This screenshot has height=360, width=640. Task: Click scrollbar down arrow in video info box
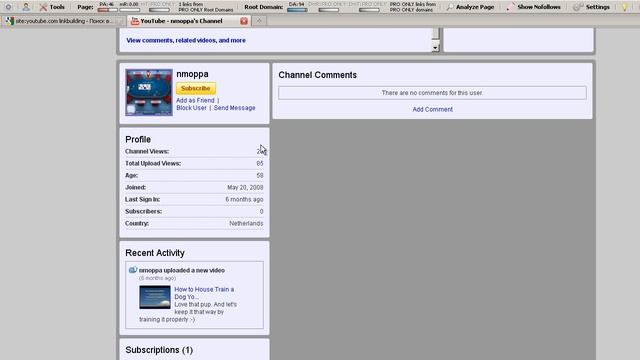coord(436,48)
